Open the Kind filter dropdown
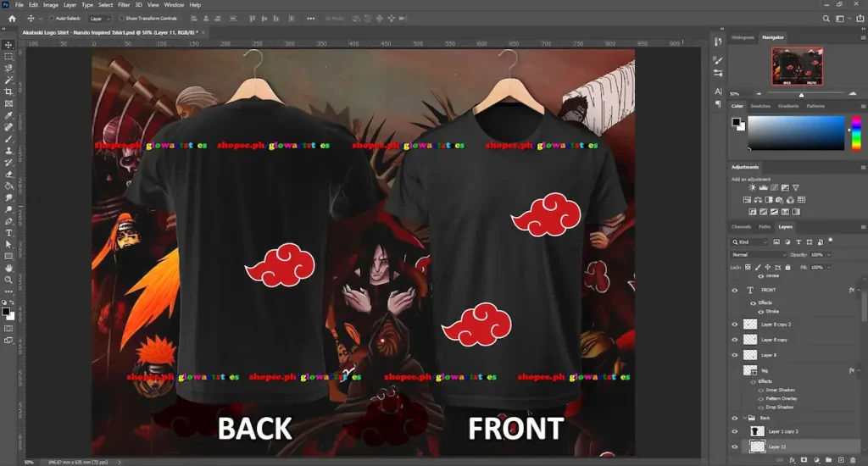Viewport: 868px width, 466px height. pos(749,241)
